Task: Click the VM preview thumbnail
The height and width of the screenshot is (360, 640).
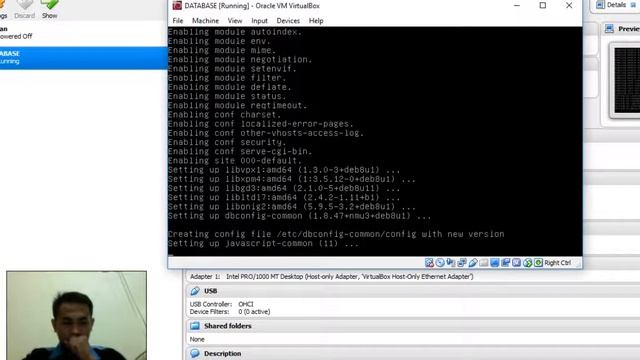Action: [x=627, y=80]
